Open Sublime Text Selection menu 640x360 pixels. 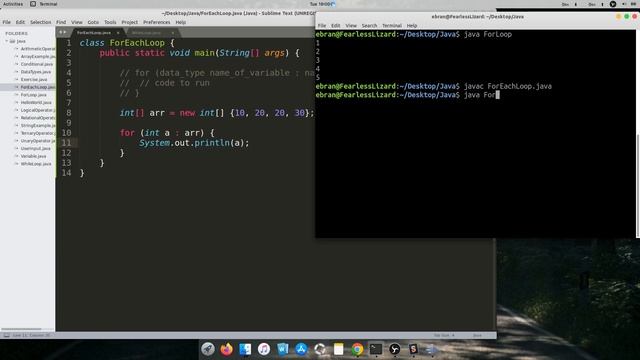(40, 22)
